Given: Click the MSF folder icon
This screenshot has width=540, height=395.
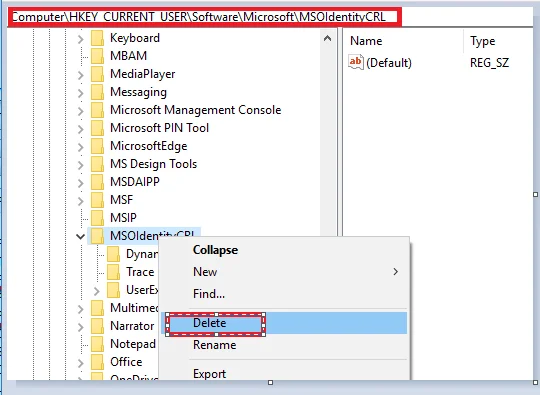Looking at the screenshot, I should [97, 200].
